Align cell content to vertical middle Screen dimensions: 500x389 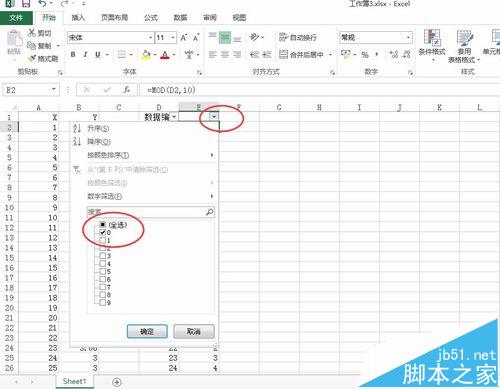coord(225,37)
